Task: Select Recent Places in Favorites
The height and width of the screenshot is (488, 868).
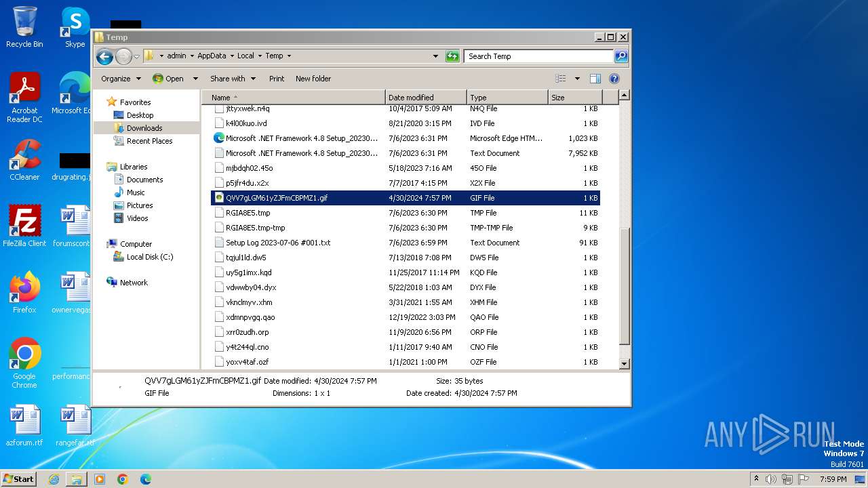Action: click(149, 141)
